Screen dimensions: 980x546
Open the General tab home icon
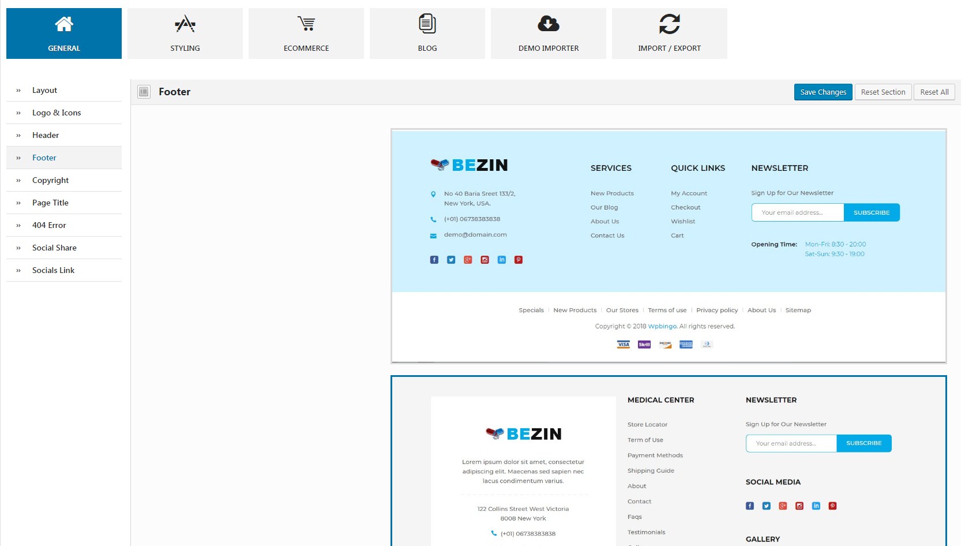click(64, 24)
